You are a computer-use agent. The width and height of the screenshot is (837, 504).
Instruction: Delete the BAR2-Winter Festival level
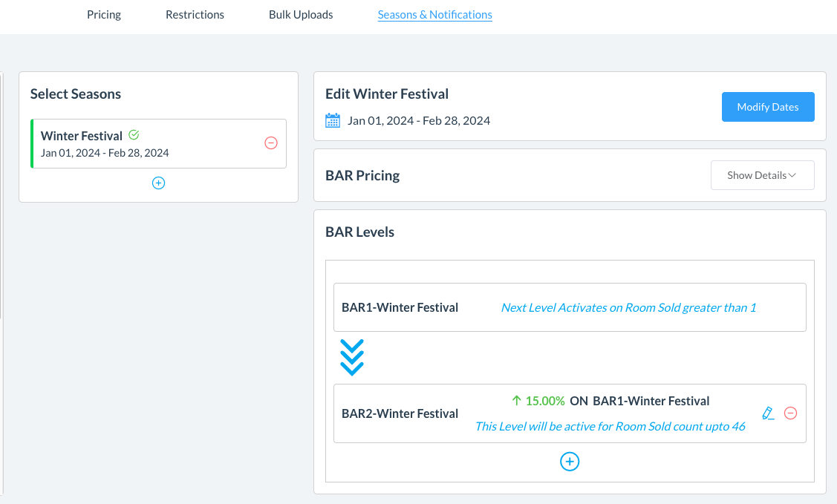click(x=791, y=413)
